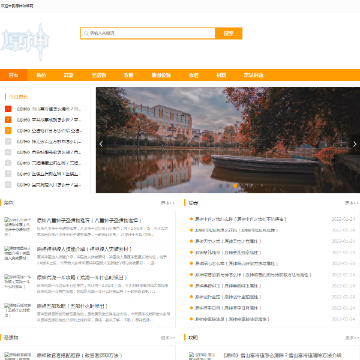Advance the carousel with the right arrow
Viewport: 360px width, 360px height.
point(354,144)
